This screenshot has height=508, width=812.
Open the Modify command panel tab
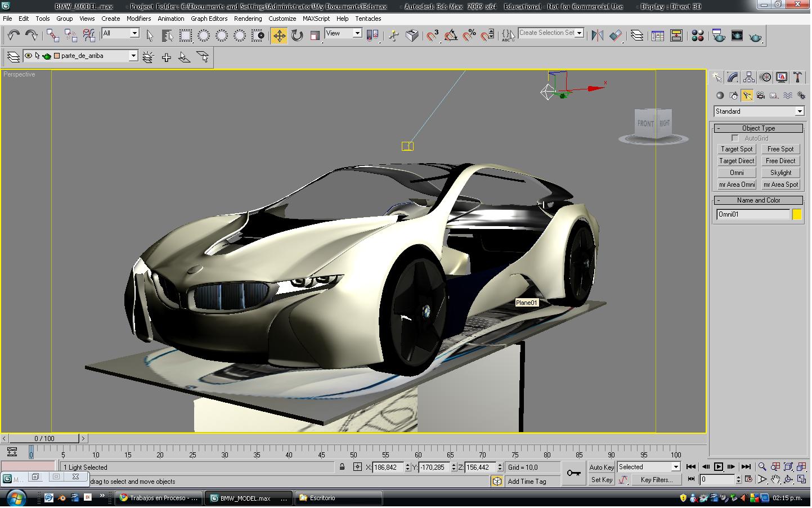(x=733, y=78)
